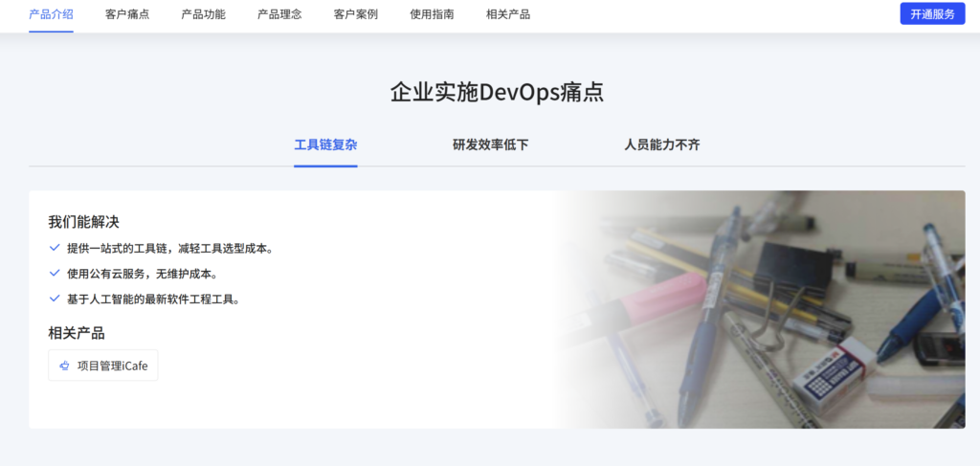Jump to the 产品功能 tab
Image resolution: width=980 pixels, height=466 pixels.
pyautogui.click(x=203, y=14)
